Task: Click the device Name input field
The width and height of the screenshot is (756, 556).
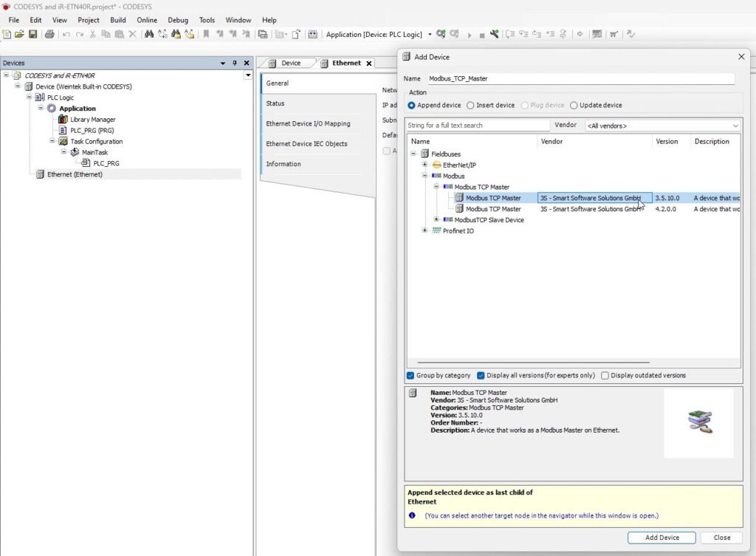Action: (581, 78)
